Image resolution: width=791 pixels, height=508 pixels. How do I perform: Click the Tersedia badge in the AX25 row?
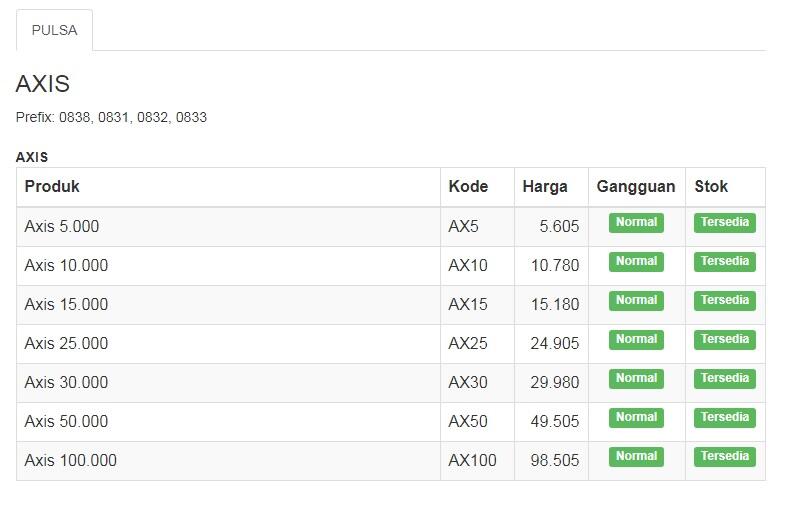tap(725, 340)
